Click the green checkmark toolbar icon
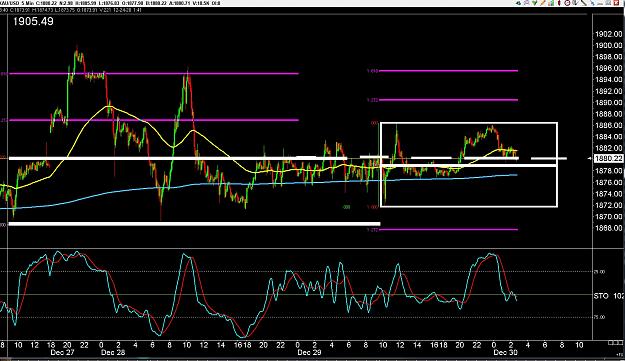 (x=535, y=3)
